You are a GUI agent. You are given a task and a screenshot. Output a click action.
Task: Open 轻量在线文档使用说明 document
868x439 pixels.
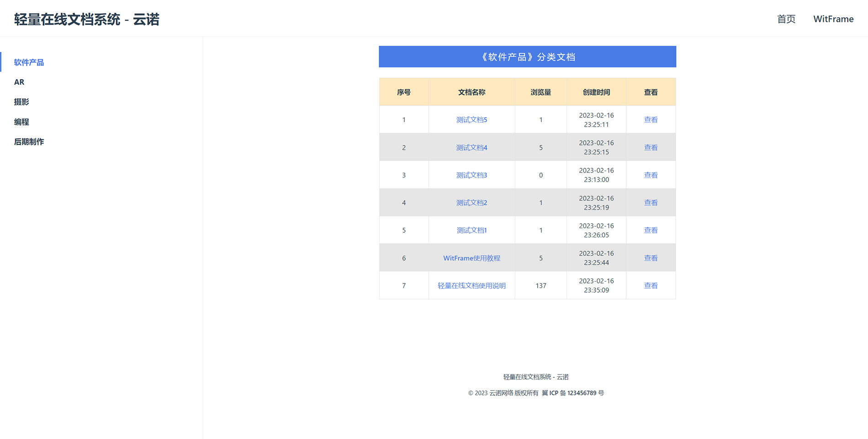(471, 285)
